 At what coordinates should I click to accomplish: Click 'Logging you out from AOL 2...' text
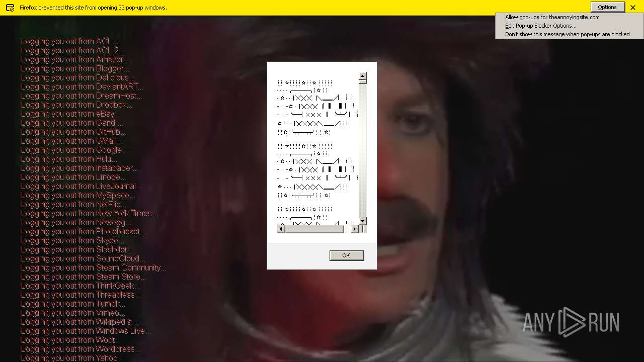click(72, 50)
